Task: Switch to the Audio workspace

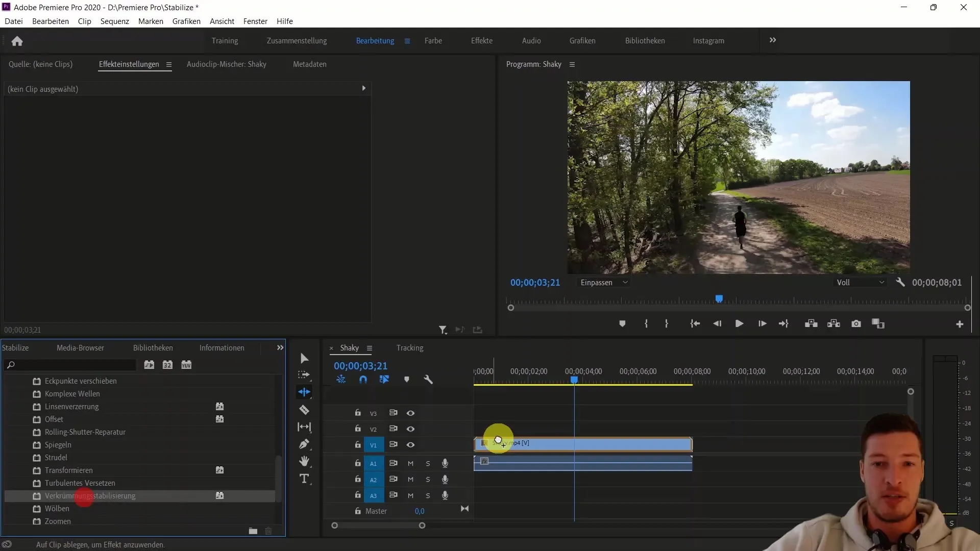Action: pyautogui.click(x=531, y=41)
